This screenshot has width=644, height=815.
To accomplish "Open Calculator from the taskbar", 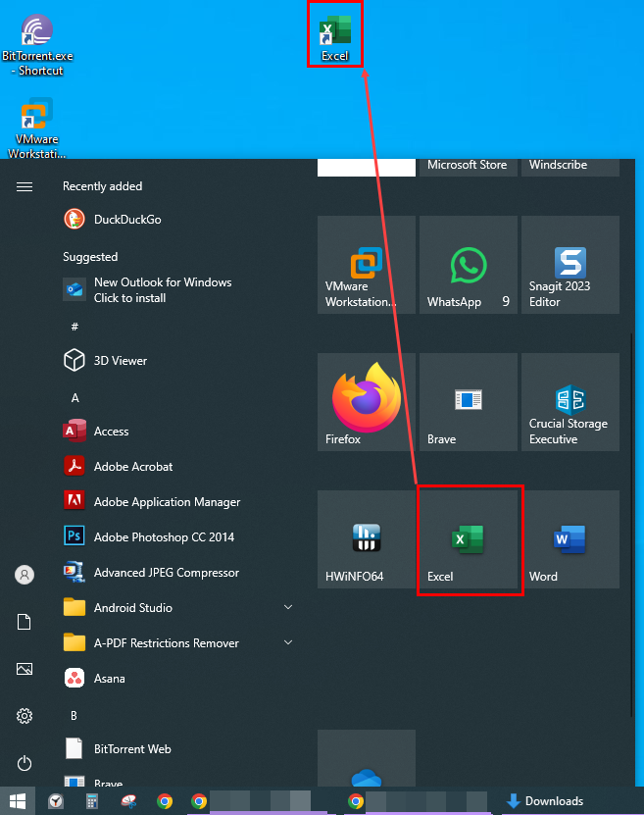I will [x=92, y=801].
